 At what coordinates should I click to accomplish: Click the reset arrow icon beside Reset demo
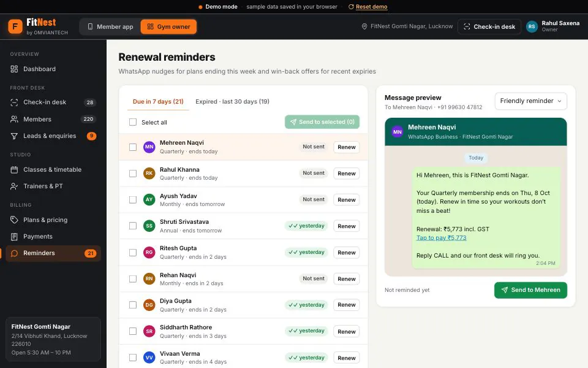coord(351,7)
